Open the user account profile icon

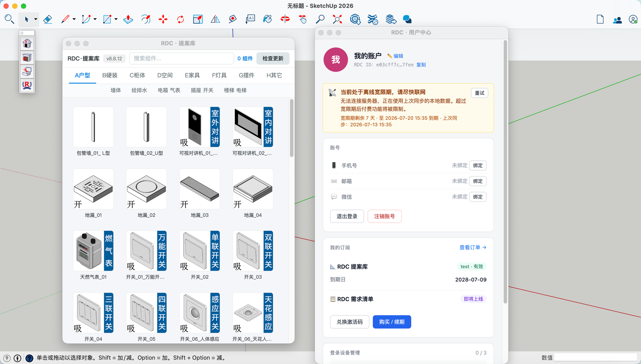point(633,19)
